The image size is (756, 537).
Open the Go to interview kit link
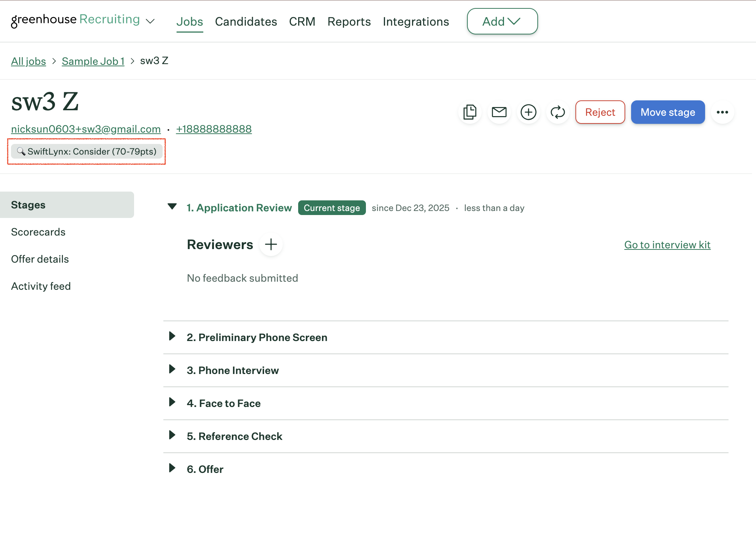click(667, 245)
